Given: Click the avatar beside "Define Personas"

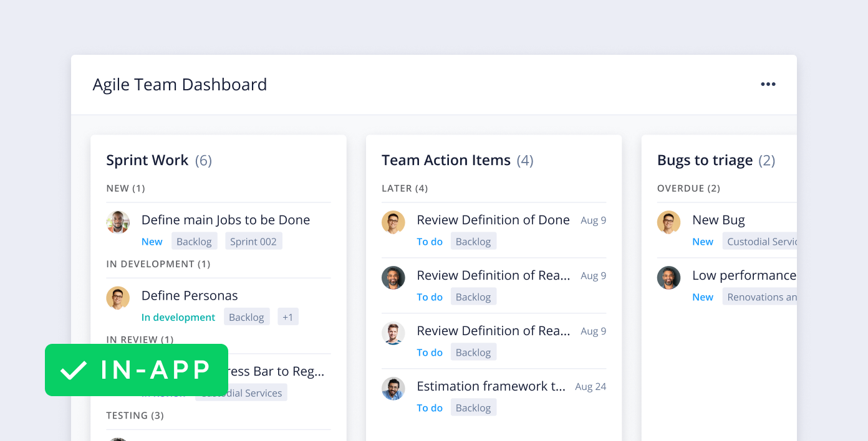Looking at the screenshot, I should coord(118,298).
